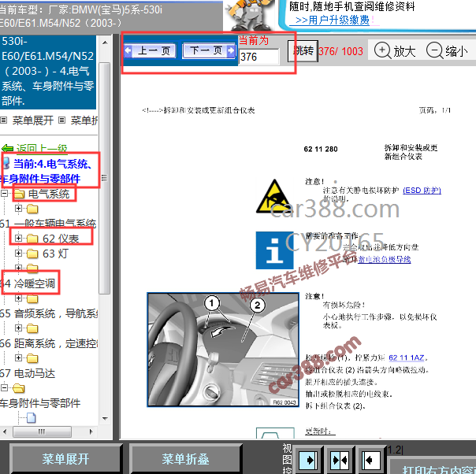The width and height of the screenshot is (476, 474).
Task: Click the split view icon with two facing arrows
Action: [x=340, y=460]
